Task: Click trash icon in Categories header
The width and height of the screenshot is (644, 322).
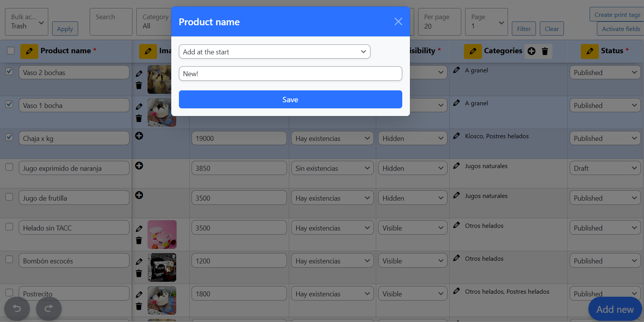Action: (x=545, y=51)
